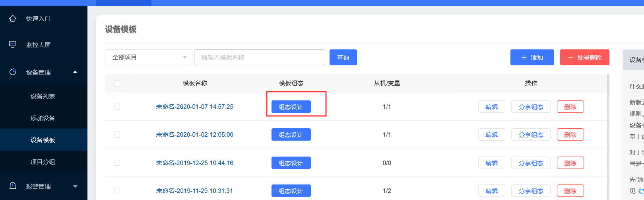
Task: Select 项目分组 from the sidebar
Action: click(43, 162)
